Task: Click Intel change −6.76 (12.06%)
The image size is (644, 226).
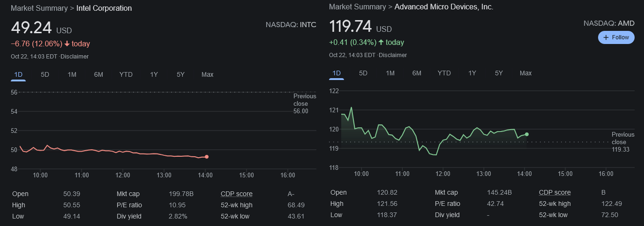Action: pos(37,44)
